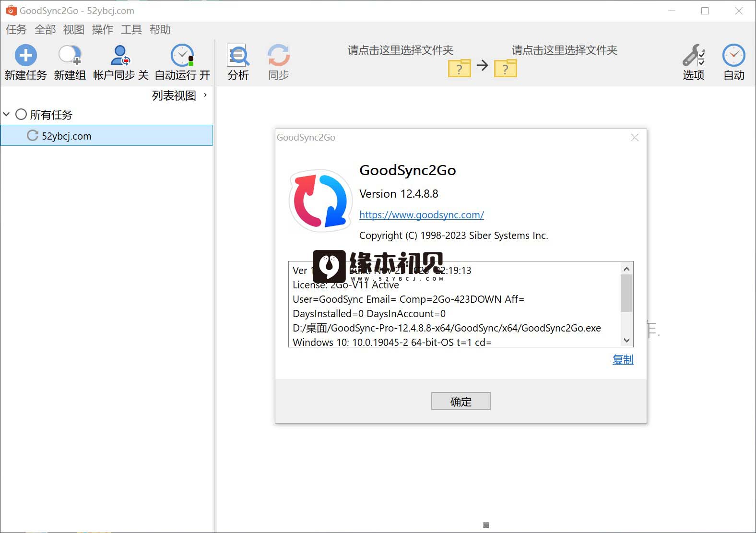Collapse the All Jobs (所有任务) tree chevron

pos(6,114)
